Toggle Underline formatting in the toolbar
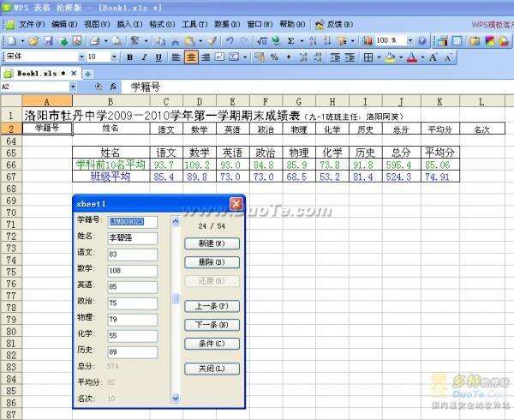 [x=158, y=57]
